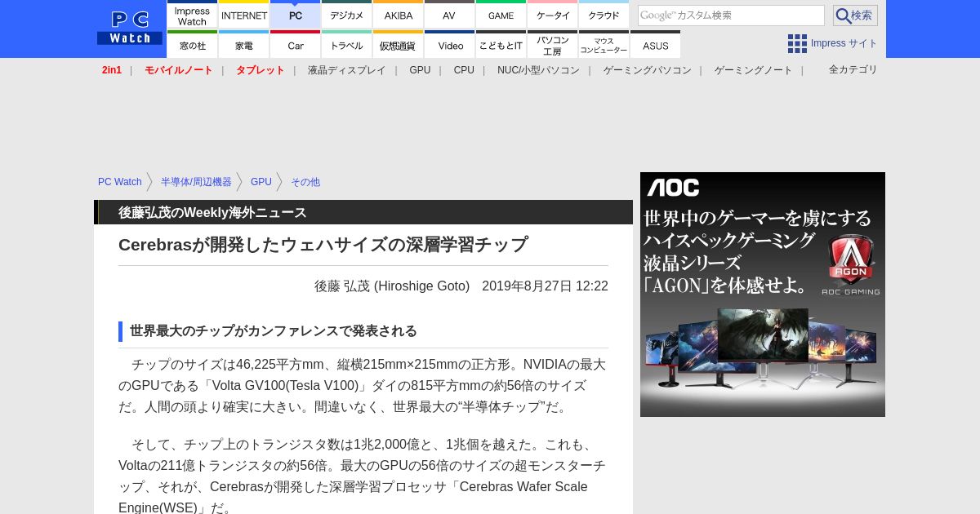Select the PC tab in top navigation
Viewport: 980px width, 514px height.
point(296,15)
